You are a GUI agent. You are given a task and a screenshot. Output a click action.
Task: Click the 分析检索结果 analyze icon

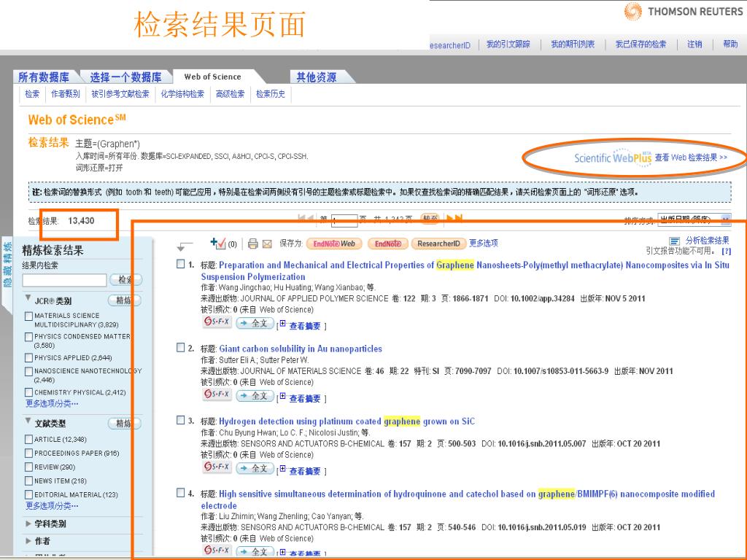[674, 241]
